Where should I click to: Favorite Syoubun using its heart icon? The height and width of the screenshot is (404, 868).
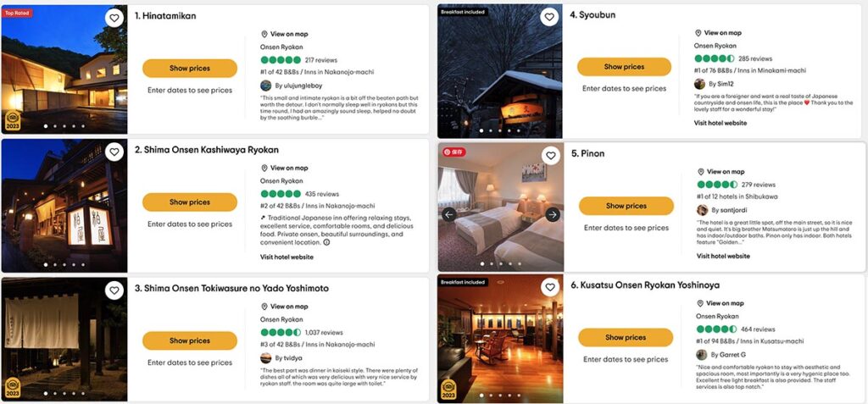click(549, 17)
